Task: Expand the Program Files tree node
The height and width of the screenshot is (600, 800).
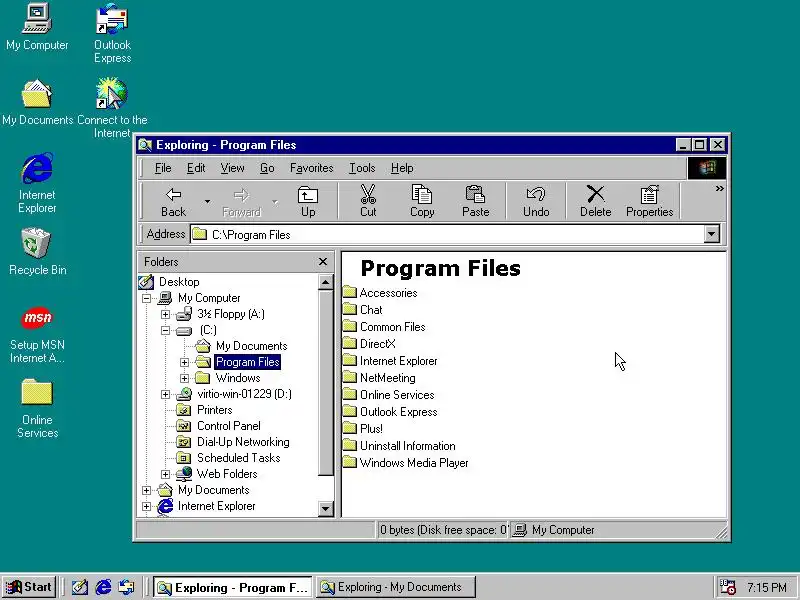Action: point(184,362)
